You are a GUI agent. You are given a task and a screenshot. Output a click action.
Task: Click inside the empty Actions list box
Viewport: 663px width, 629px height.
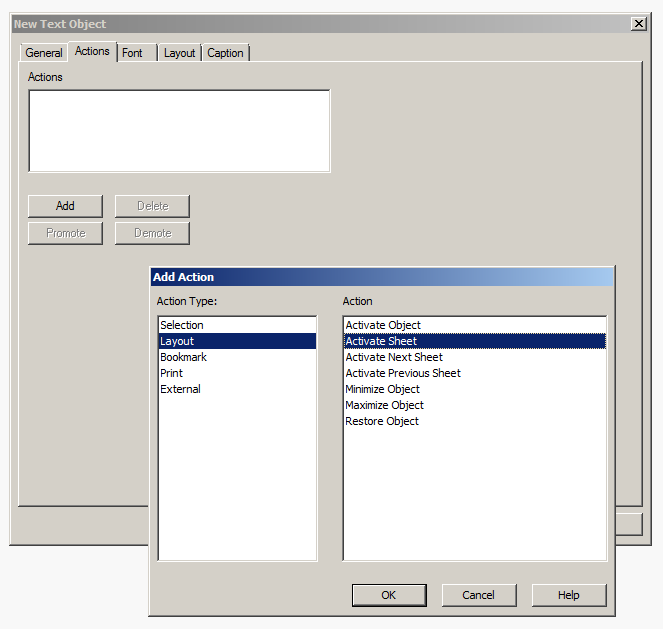pyautogui.click(x=179, y=131)
